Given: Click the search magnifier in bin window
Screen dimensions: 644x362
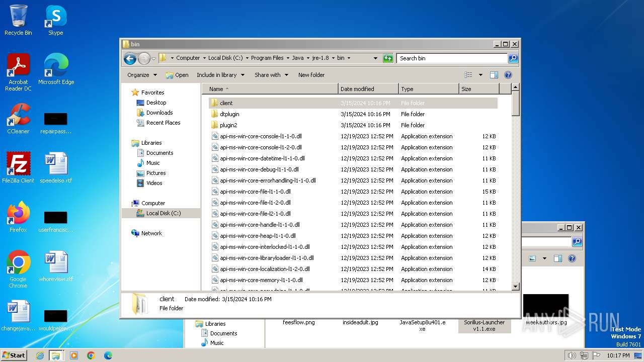Looking at the screenshot, I should [513, 58].
